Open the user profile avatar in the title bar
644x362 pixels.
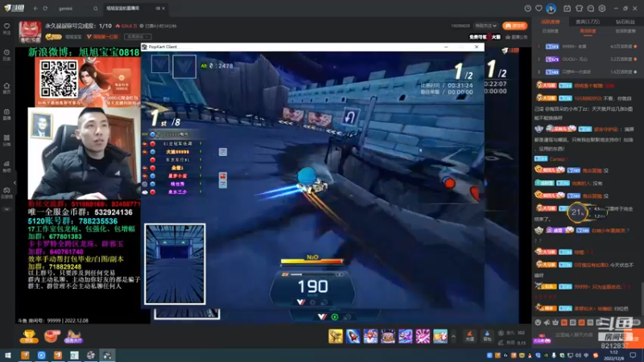point(551,8)
